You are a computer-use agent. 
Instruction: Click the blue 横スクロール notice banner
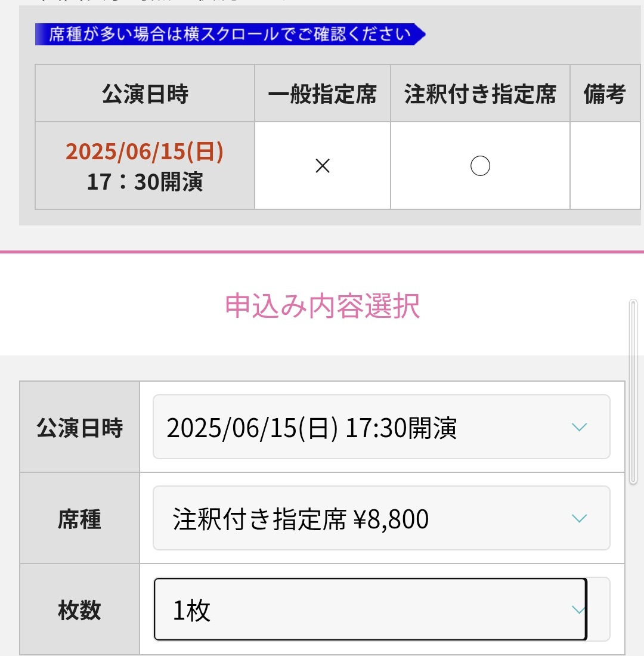click(x=230, y=35)
